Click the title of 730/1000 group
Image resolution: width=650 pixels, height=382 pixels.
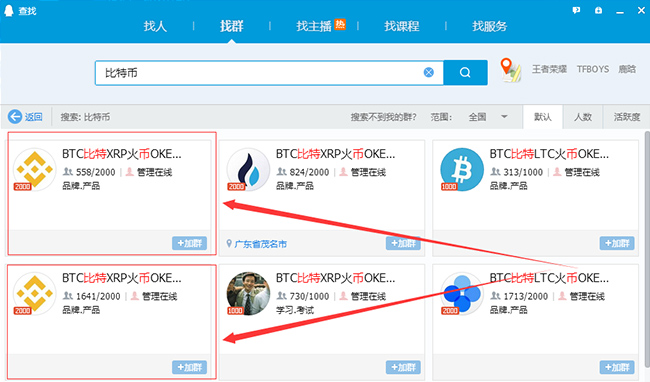pyautogui.click(x=336, y=278)
